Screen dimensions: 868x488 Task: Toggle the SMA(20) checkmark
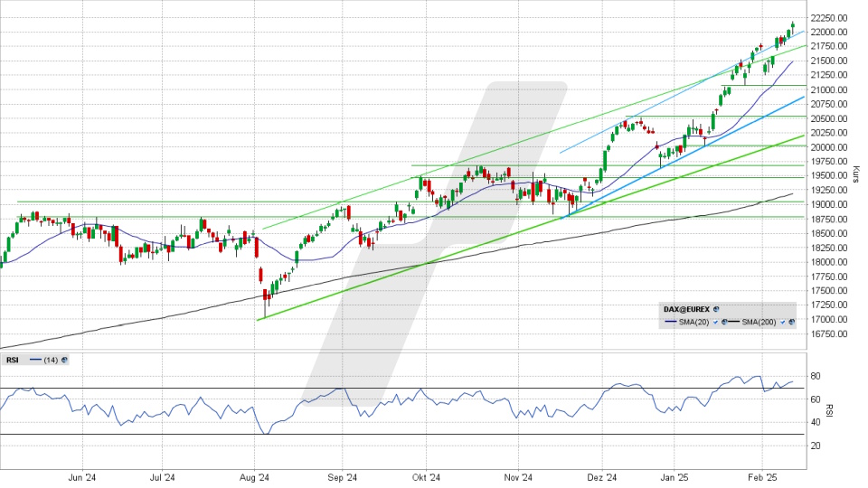point(716,322)
